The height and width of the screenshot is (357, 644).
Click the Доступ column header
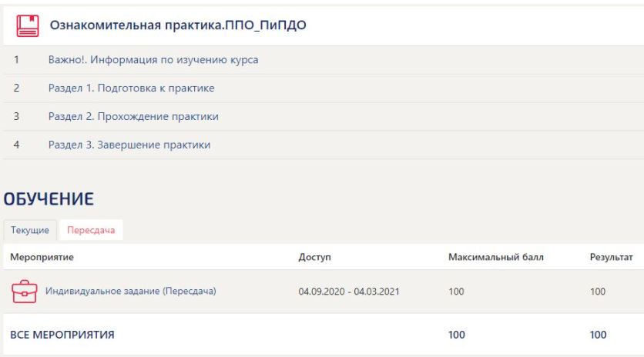tap(314, 258)
